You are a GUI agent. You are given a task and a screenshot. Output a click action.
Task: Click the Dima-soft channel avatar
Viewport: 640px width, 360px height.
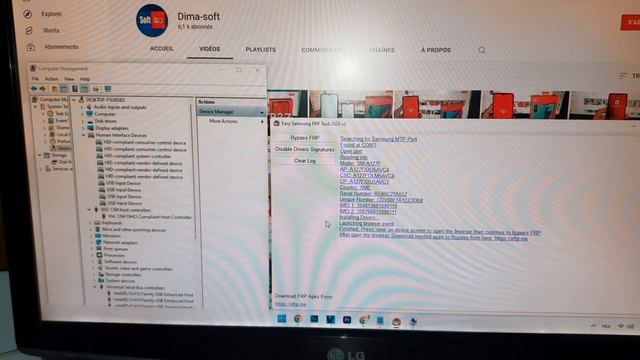pos(152,20)
